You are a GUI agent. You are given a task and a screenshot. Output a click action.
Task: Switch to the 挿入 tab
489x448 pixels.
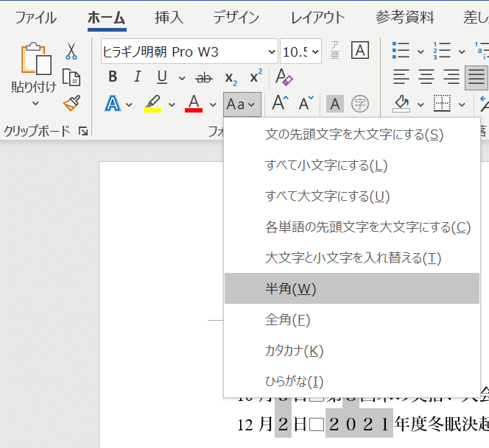169,18
